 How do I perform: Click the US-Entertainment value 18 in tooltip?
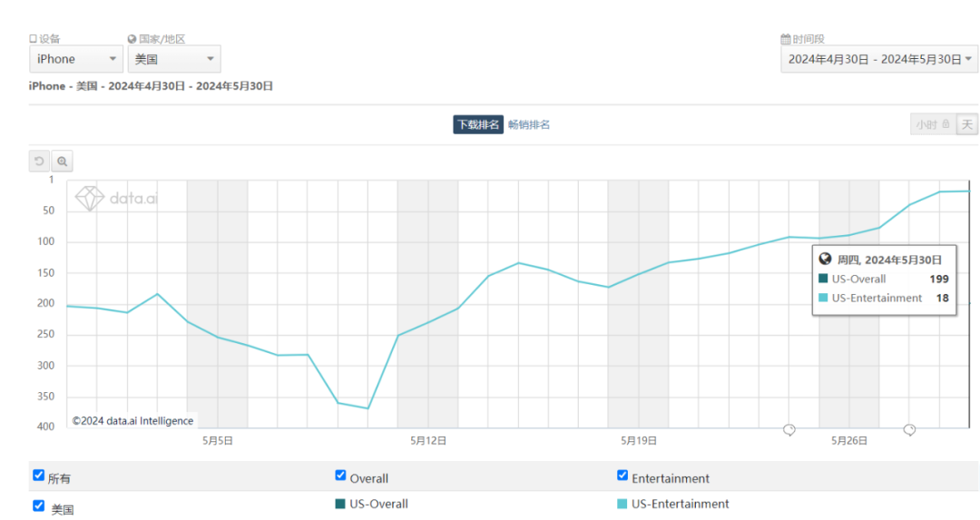943,299
